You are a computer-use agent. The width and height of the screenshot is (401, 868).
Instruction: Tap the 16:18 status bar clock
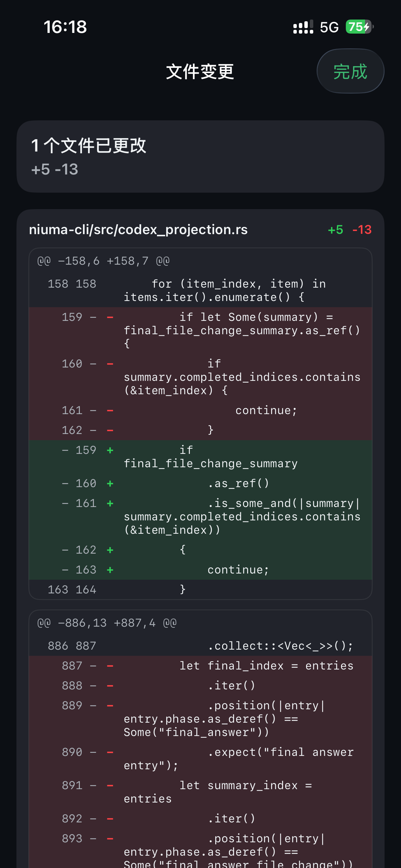point(65,27)
